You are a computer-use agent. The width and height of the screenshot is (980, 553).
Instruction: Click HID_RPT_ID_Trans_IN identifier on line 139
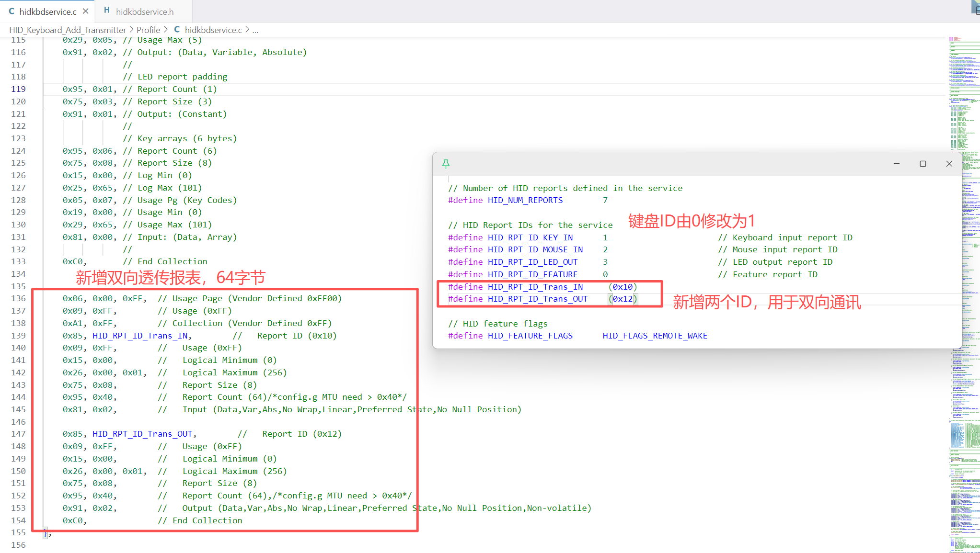pyautogui.click(x=140, y=336)
